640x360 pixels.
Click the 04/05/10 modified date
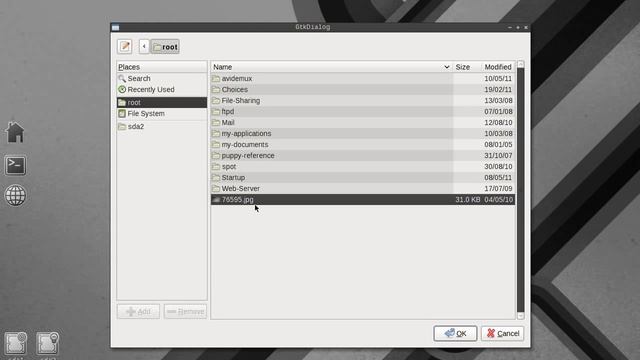pyautogui.click(x=498, y=200)
